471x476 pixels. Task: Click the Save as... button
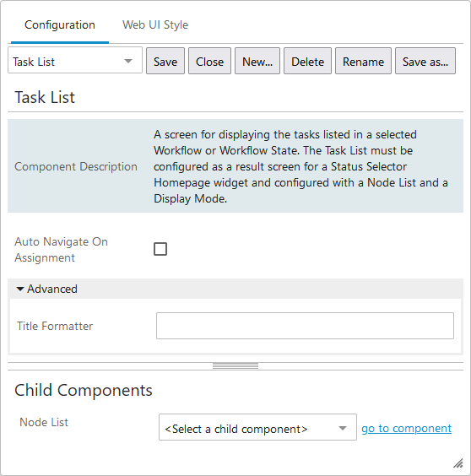pos(425,62)
